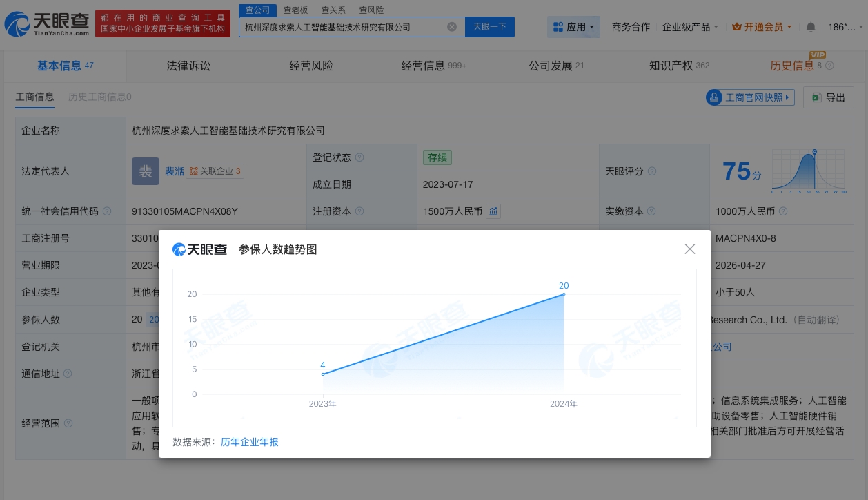Open the account menu 186*

(x=846, y=27)
